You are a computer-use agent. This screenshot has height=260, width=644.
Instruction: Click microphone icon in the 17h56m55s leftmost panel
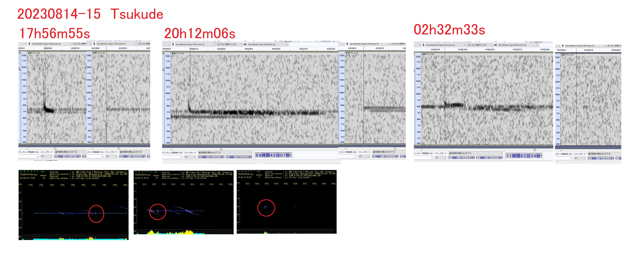[29, 44]
